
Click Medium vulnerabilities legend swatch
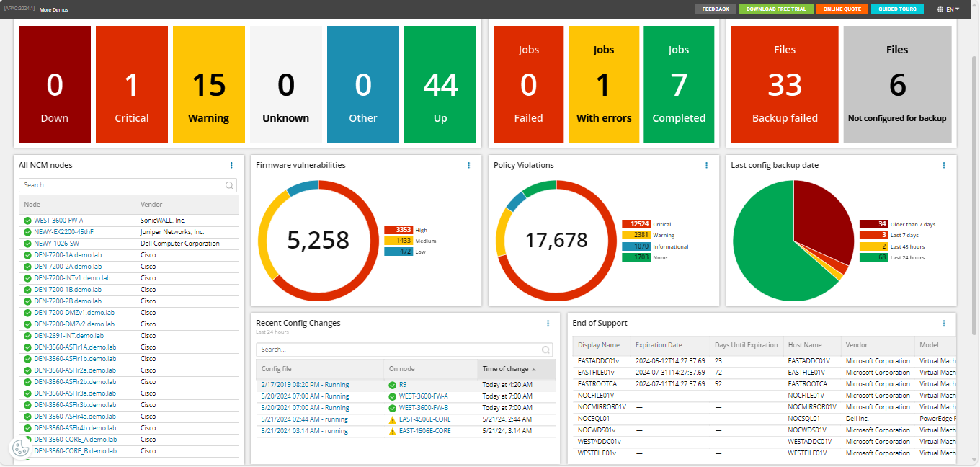[398, 241]
